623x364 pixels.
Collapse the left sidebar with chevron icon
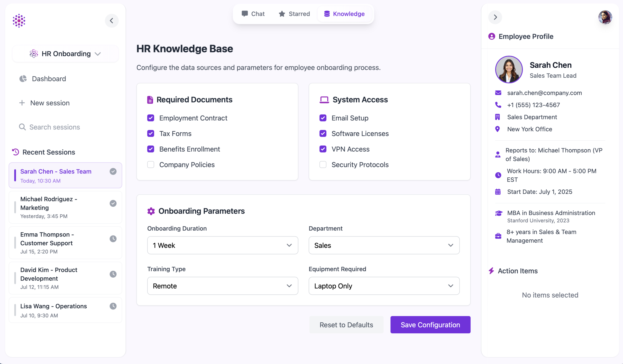click(111, 20)
